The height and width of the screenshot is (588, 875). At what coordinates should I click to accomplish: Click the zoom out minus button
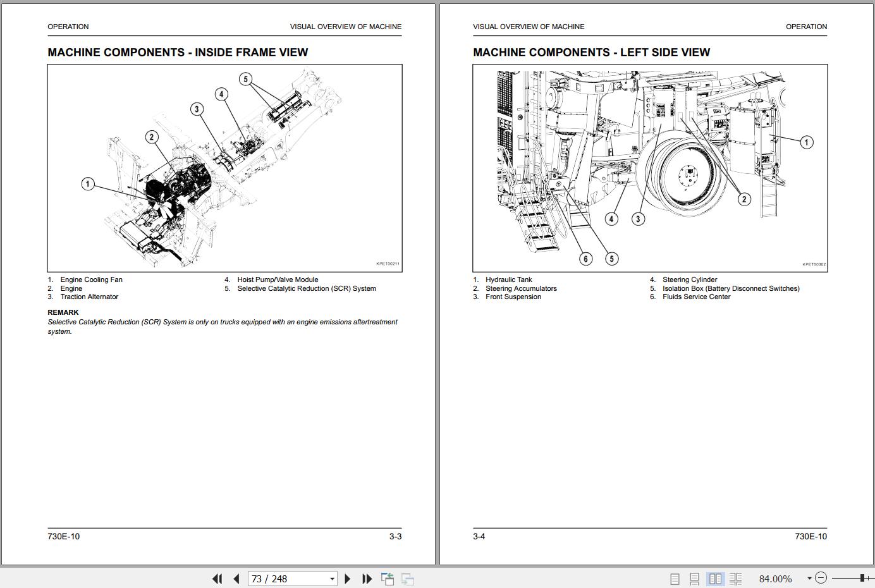click(821, 578)
